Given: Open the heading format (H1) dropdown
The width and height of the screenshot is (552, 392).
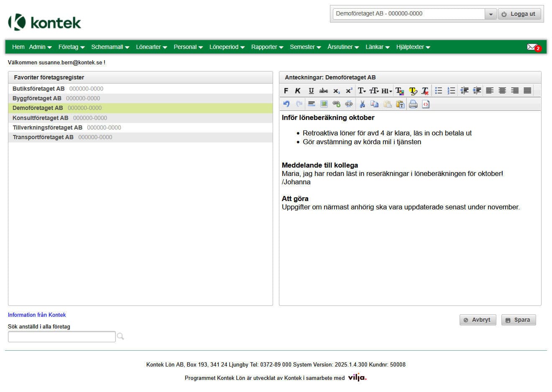Looking at the screenshot, I should point(387,91).
